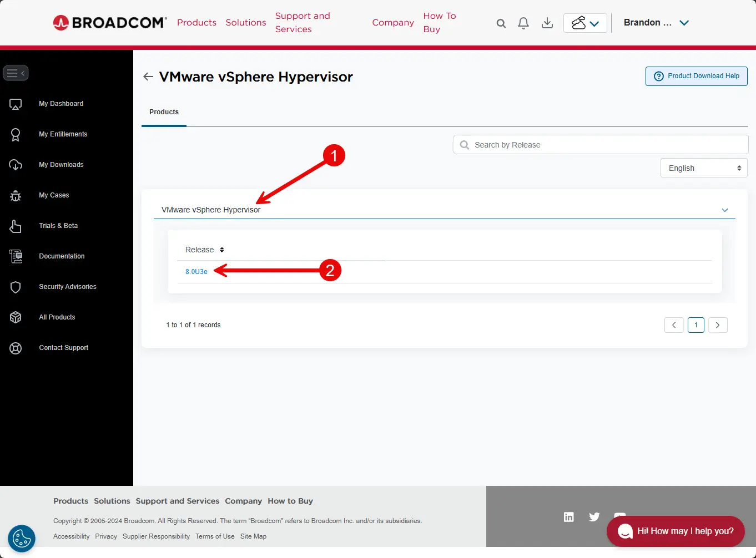Viewport: 756px width, 558px height.
Task: Open the search magnifier icon in header
Action: [x=501, y=23]
